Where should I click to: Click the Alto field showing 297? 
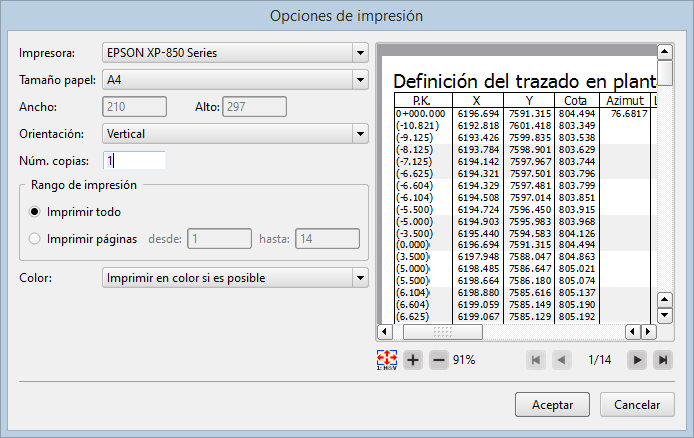pyautogui.click(x=254, y=107)
